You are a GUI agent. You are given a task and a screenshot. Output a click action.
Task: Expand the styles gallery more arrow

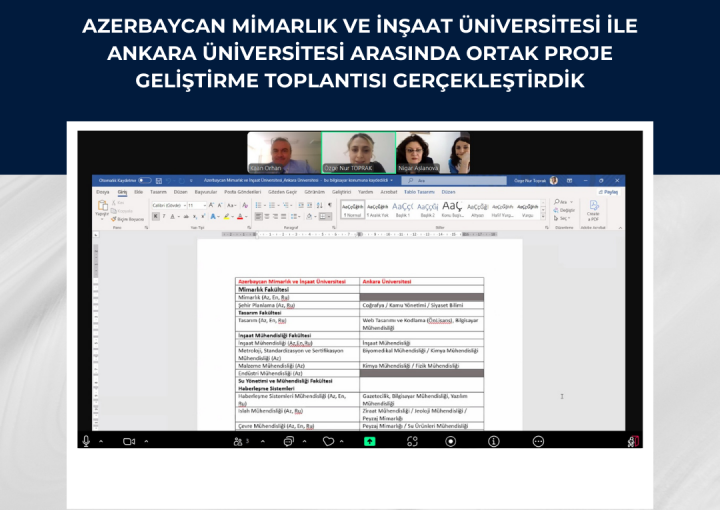click(x=544, y=216)
